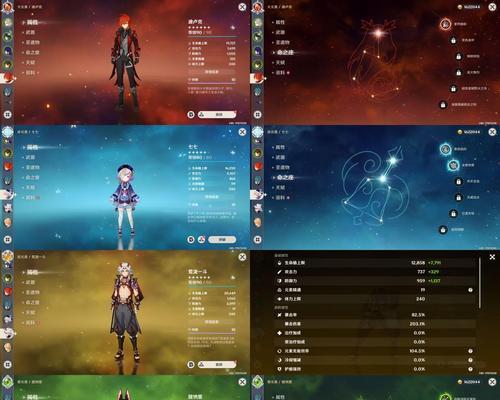This screenshot has height=400, width=500.
Task: Expand the details (详细信息) bar in Itto's yellow panel
Action: (212, 322)
